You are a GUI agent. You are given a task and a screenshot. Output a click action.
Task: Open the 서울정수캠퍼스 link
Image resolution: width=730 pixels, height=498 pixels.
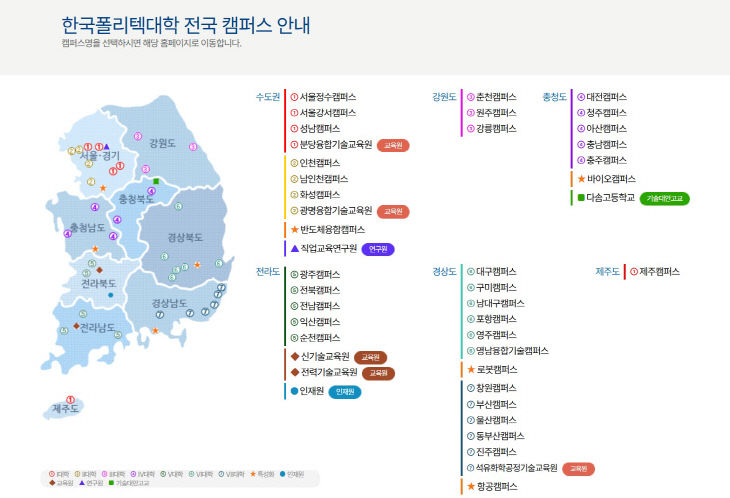point(328,97)
